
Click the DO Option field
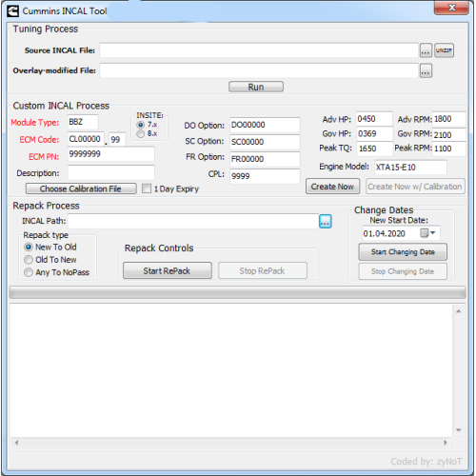(x=265, y=125)
